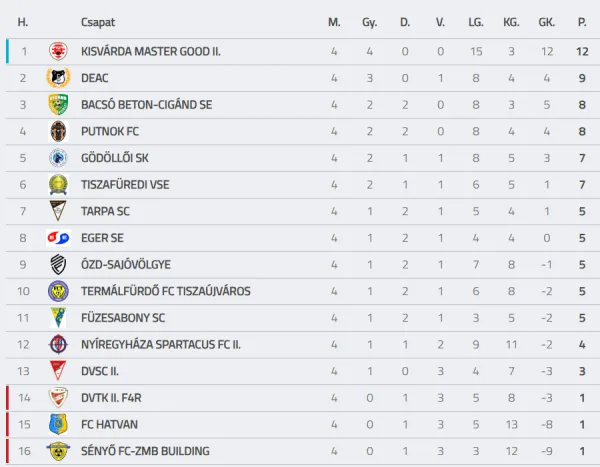Select the Sényő FC-ZMB Building badge

tap(58, 451)
